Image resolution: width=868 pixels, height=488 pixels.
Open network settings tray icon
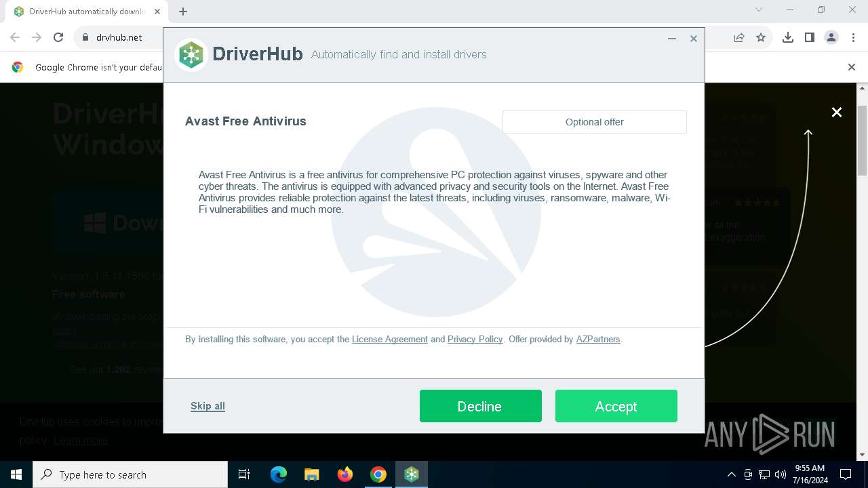point(764,474)
